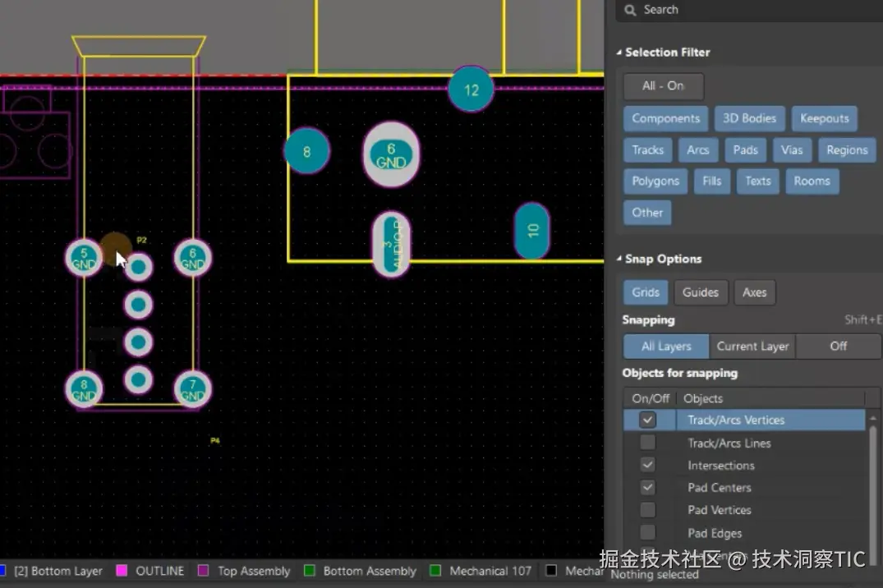Select pad 12 on the PCB
Viewport: 883px width, 588px height.
[x=471, y=89]
